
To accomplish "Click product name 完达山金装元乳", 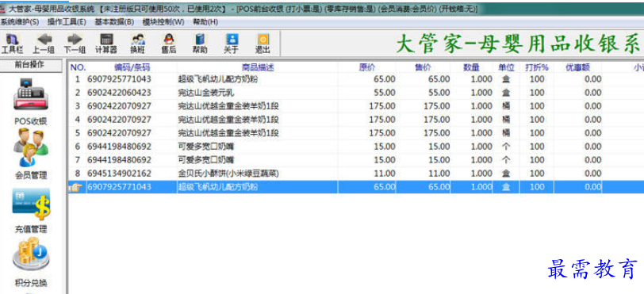I will [x=206, y=93].
